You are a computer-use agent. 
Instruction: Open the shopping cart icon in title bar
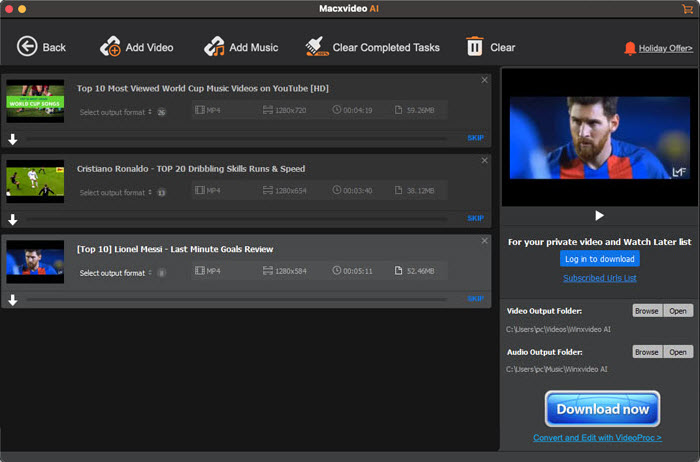click(687, 8)
